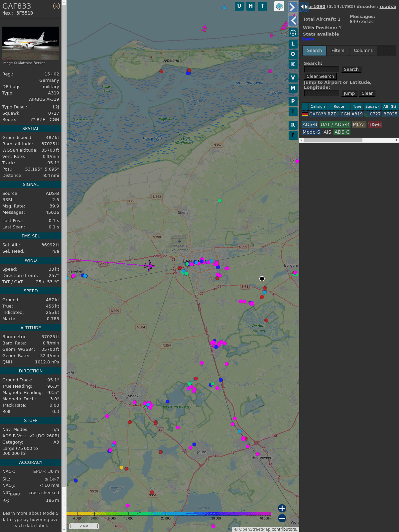Select the GAF833 airplane icon on map
Screen dimensions: 399x532
pyautogui.click(x=149, y=266)
